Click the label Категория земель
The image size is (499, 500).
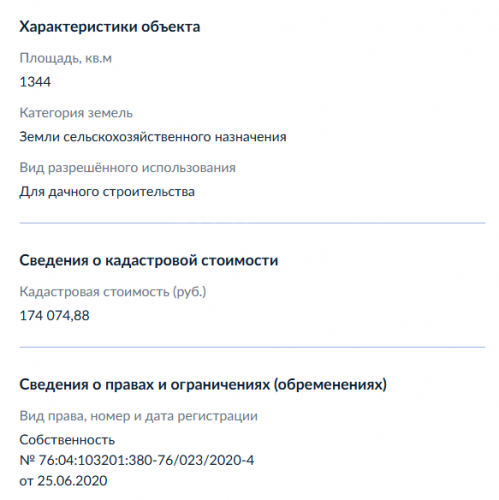[x=76, y=113]
